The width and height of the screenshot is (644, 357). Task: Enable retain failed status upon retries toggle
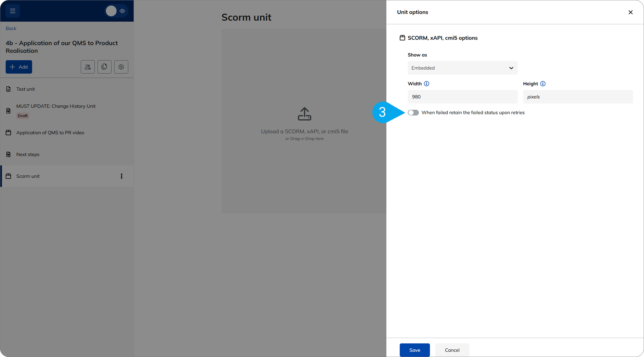tap(413, 112)
